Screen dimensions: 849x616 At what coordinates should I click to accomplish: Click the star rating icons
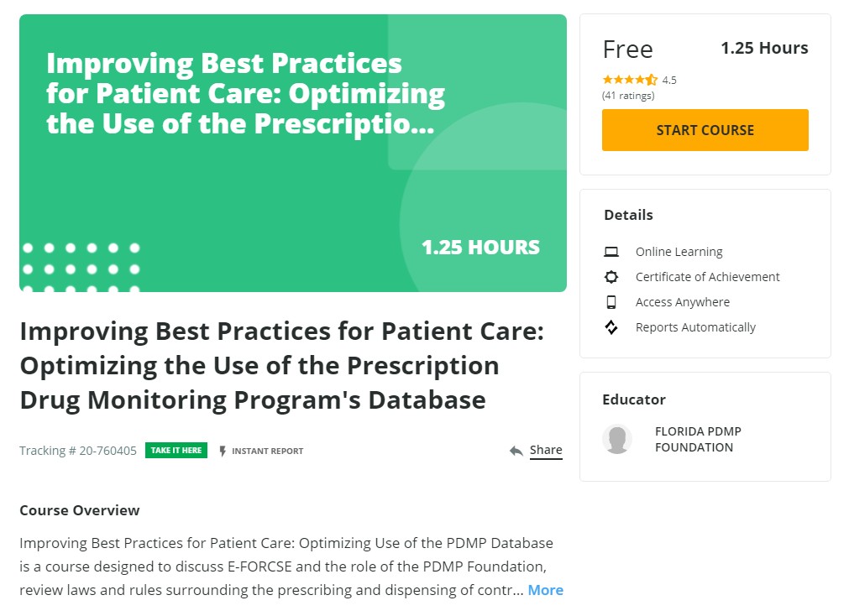[x=630, y=80]
